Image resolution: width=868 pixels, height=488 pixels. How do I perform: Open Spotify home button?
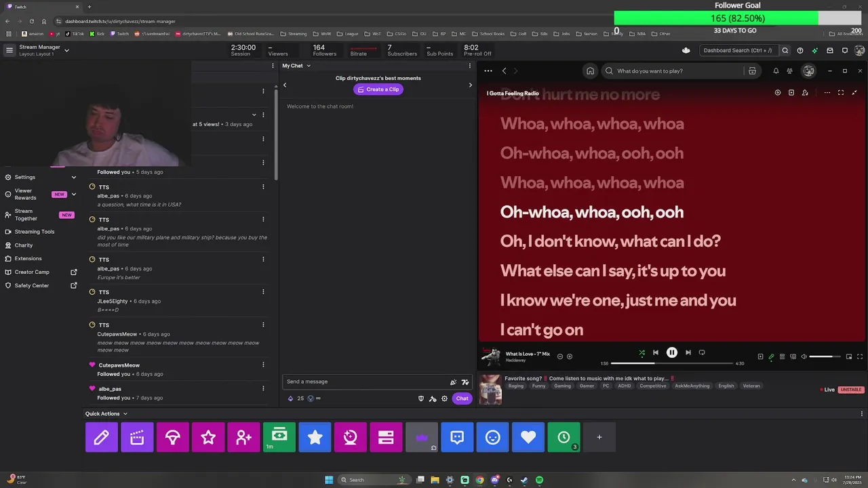(590, 70)
